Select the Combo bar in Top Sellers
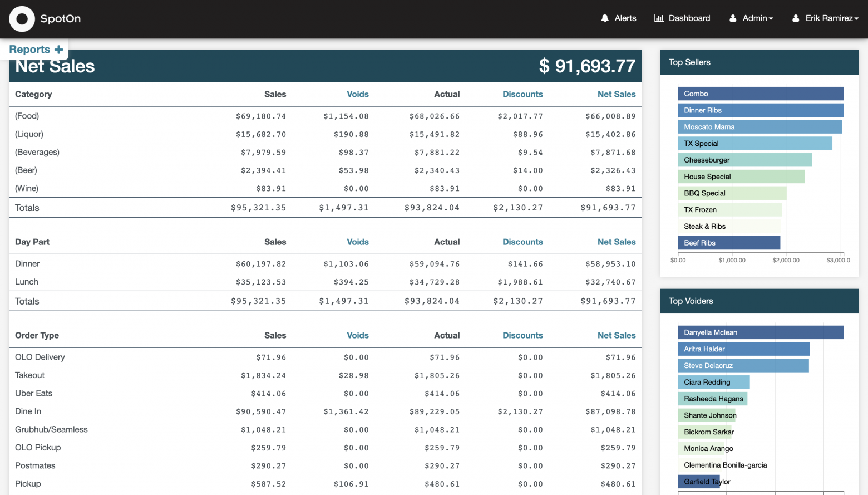868x495 pixels. pyautogui.click(x=760, y=94)
